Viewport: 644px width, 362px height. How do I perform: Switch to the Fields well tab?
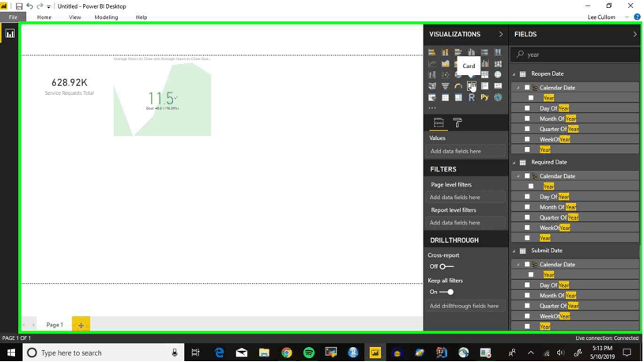pyautogui.click(x=439, y=123)
